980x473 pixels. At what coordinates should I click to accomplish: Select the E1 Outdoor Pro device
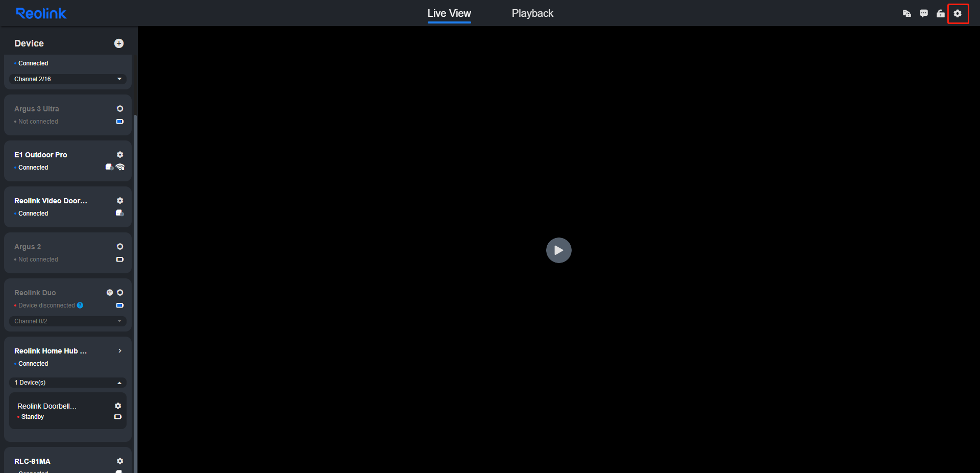[x=68, y=161]
